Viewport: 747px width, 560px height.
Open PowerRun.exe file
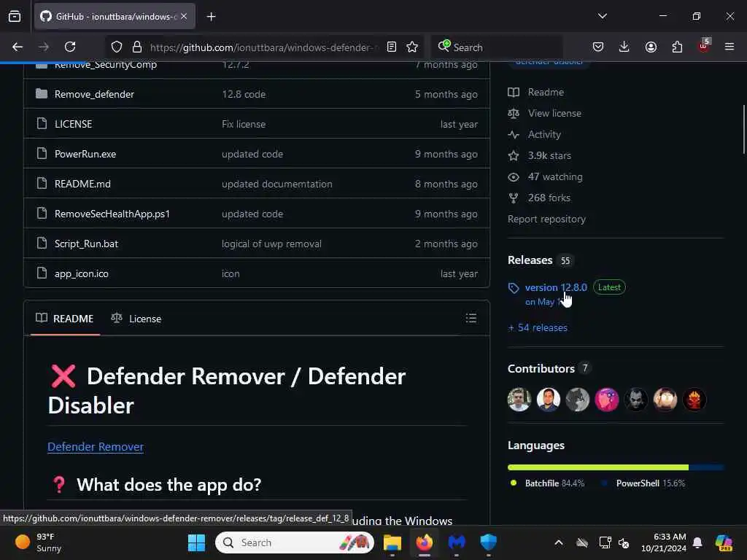coord(85,154)
